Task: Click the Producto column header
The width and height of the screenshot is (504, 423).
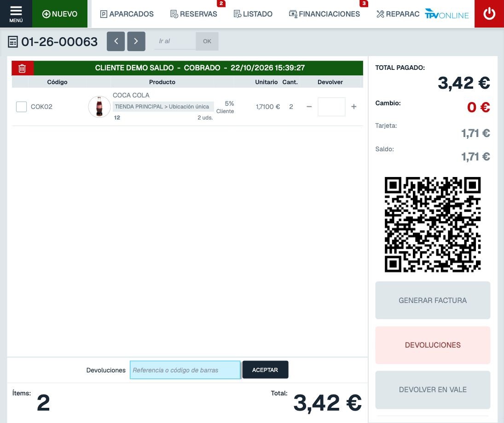Action: (x=162, y=82)
